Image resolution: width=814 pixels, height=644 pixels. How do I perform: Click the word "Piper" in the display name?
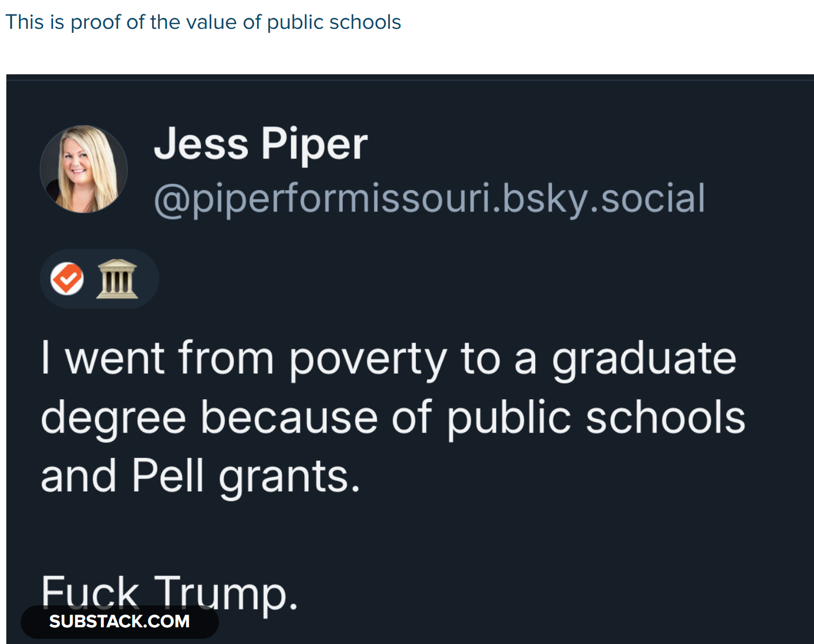point(314,144)
